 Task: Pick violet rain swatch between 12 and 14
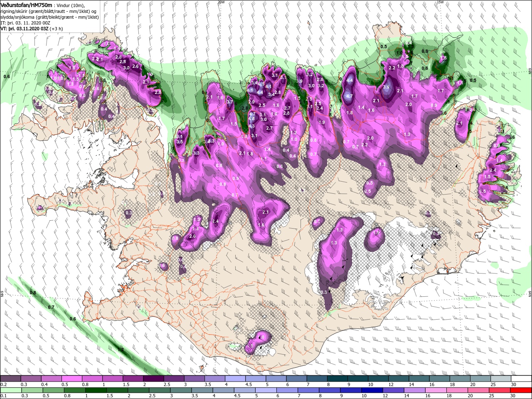pyautogui.click(x=393, y=390)
